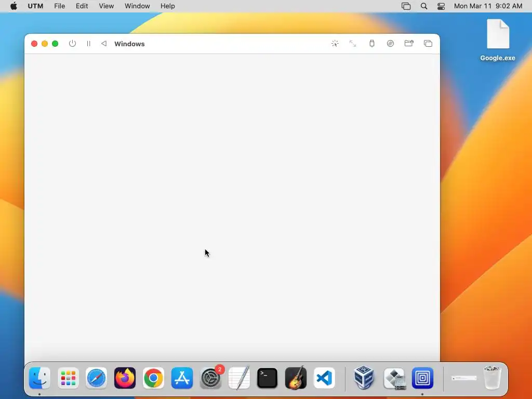Viewport: 532px width, 399px height.
Task: Click the power button in UTM toolbar
Action: (x=72, y=44)
